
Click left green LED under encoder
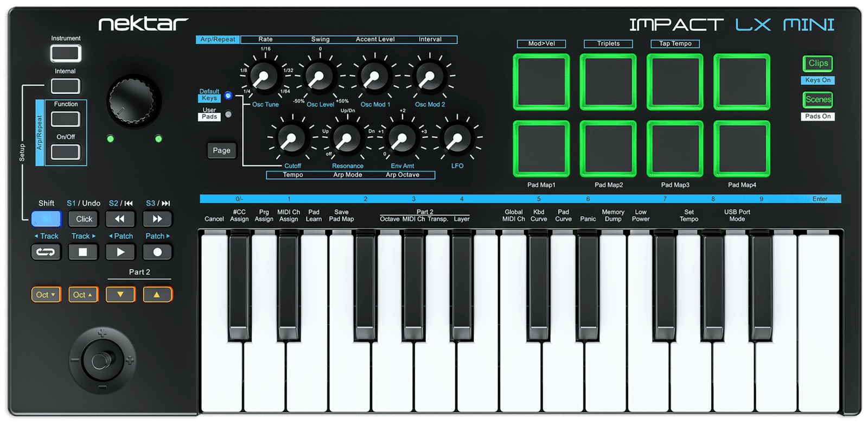(111, 139)
